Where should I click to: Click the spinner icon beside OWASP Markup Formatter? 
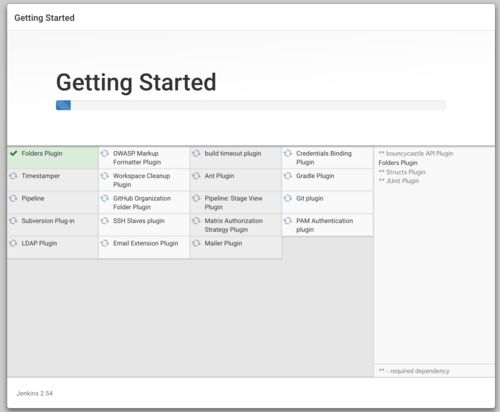pyautogui.click(x=105, y=153)
